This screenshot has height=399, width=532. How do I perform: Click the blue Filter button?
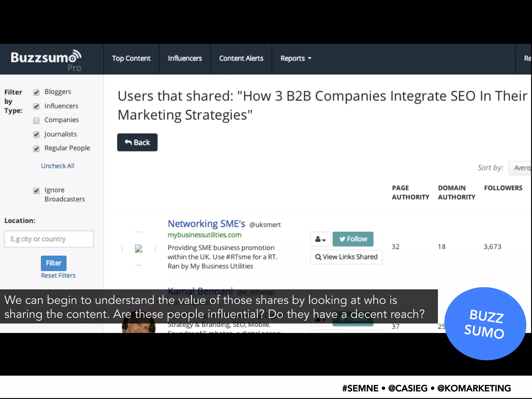[x=54, y=263]
